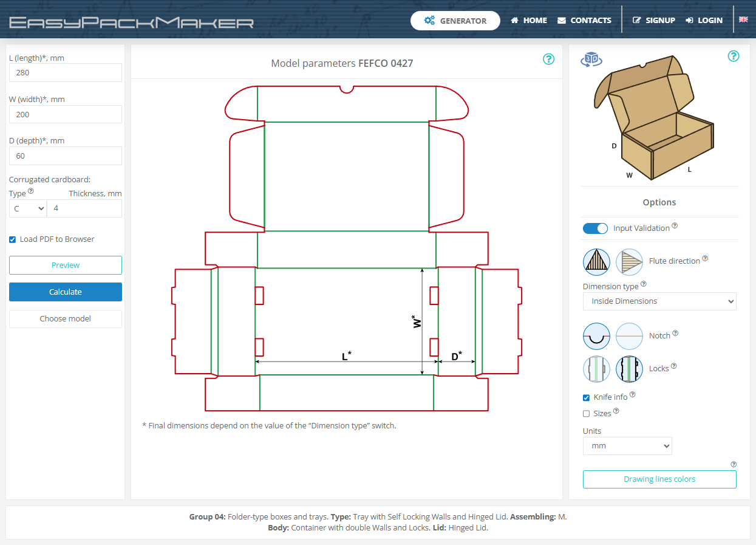Select the second locks style icon

(x=629, y=369)
